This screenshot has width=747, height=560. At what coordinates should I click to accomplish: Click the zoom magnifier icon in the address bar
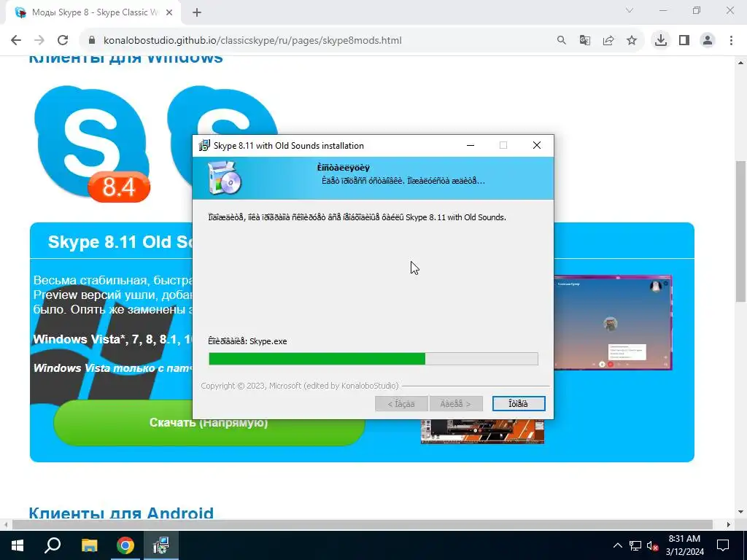[x=562, y=41]
